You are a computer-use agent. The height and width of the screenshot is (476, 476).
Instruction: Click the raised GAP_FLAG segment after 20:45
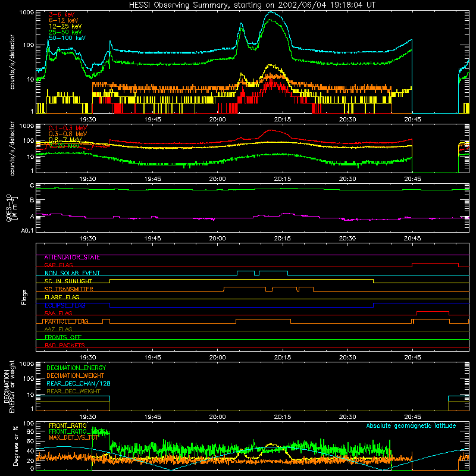point(435,264)
